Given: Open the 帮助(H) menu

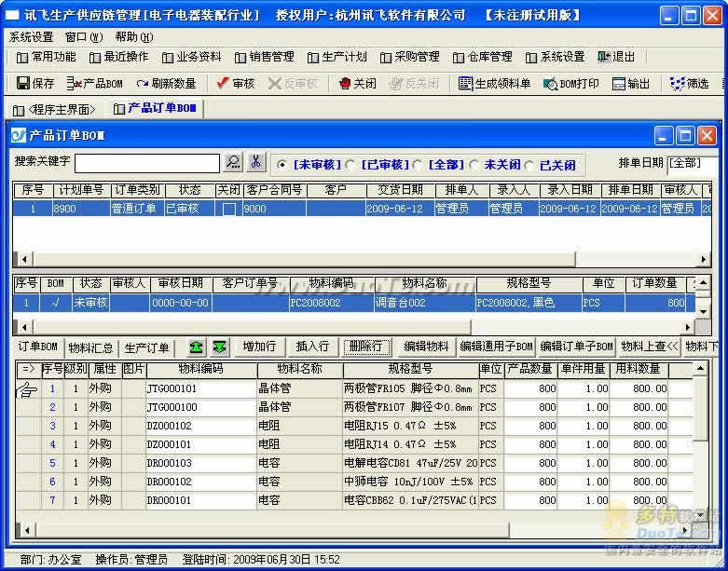Looking at the screenshot, I should (x=134, y=36).
